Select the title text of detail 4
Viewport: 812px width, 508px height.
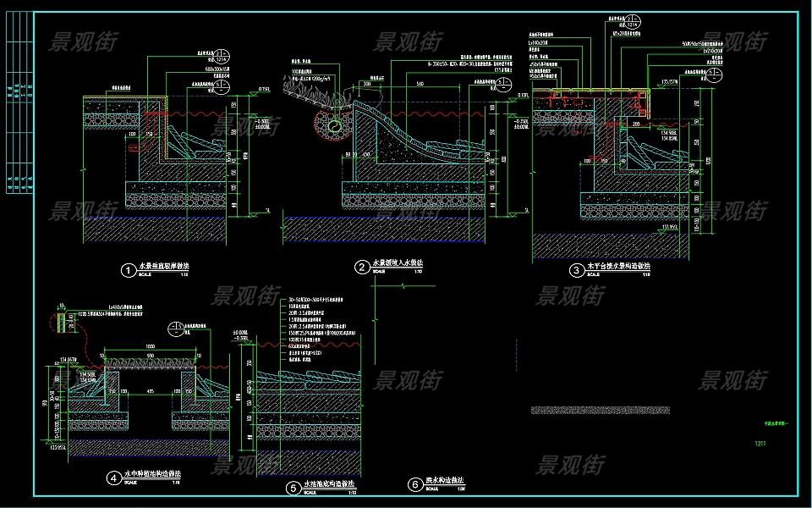pyautogui.click(x=153, y=475)
